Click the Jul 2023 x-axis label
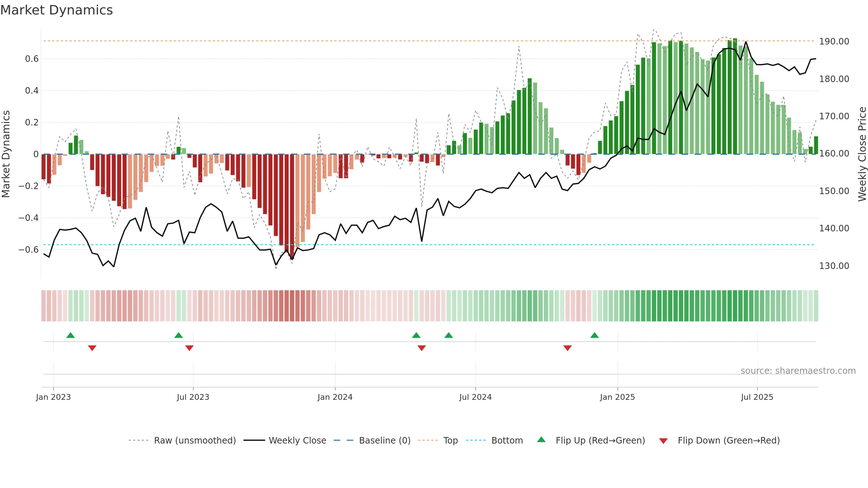This screenshot has height=488, width=868. point(193,397)
